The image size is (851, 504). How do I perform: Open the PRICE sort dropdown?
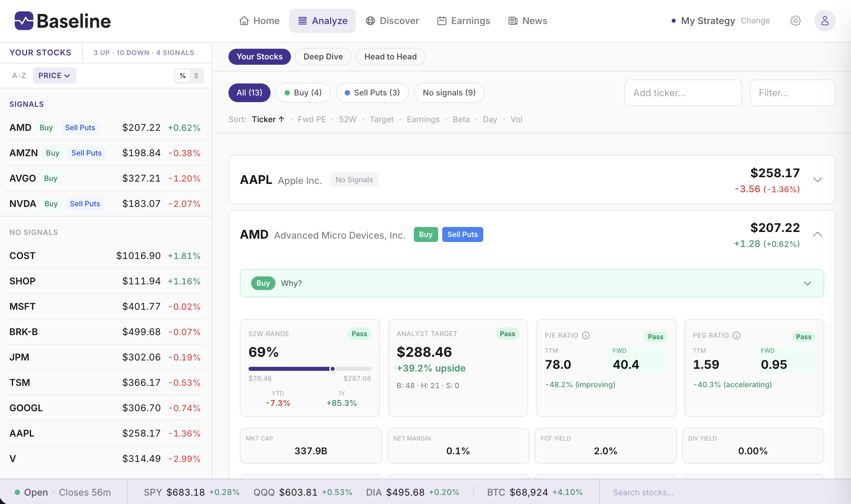point(54,75)
